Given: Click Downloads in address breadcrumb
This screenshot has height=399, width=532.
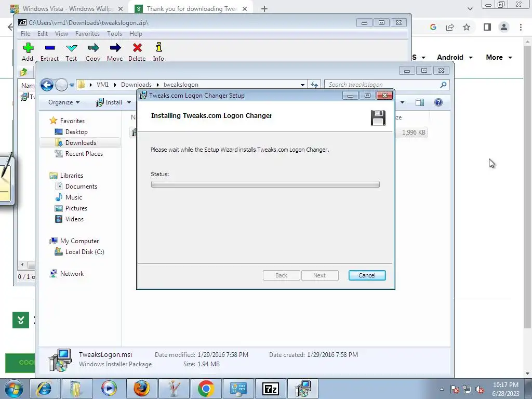Looking at the screenshot, I should tap(136, 85).
